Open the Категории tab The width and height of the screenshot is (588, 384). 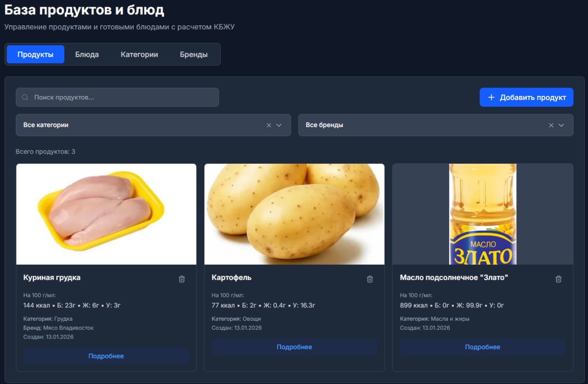tap(139, 55)
